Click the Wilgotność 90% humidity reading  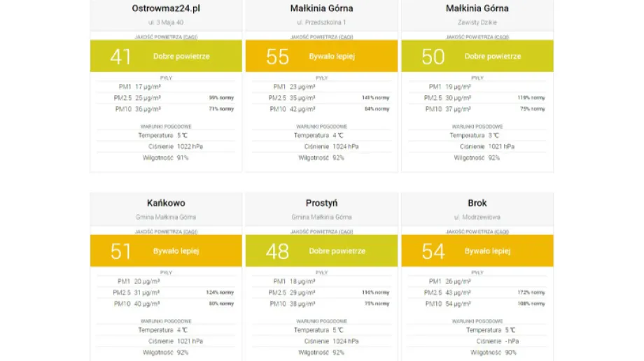pyautogui.click(x=477, y=353)
